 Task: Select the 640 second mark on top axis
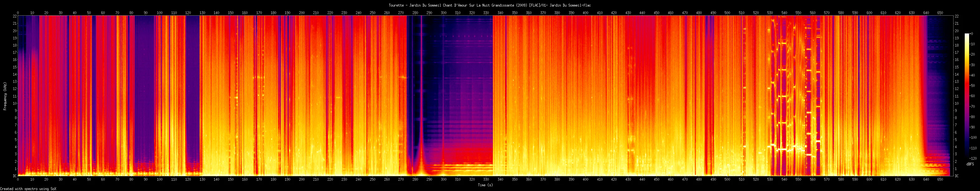point(926,13)
